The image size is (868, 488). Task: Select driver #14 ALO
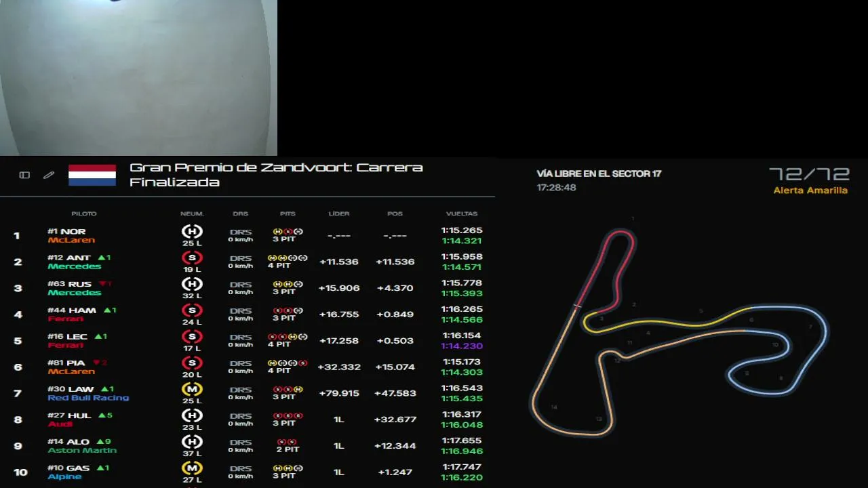point(68,442)
